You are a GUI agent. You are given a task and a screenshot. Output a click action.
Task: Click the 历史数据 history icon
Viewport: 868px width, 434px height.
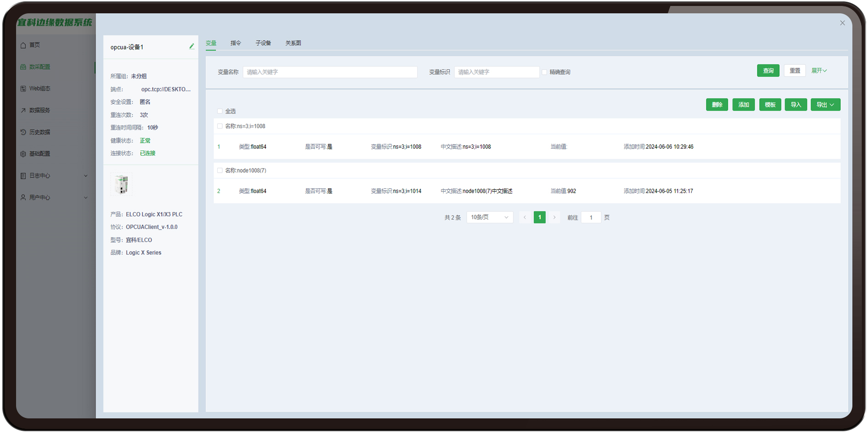click(23, 132)
